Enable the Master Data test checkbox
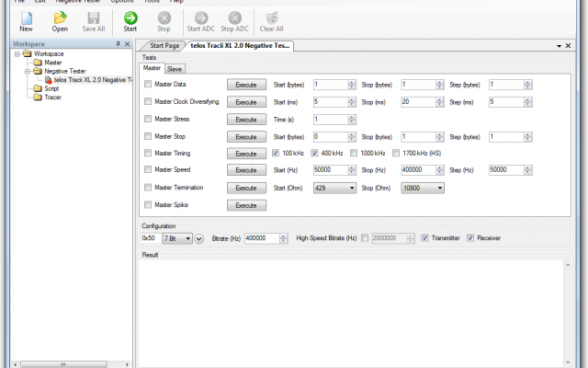The height and width of the screenshot is (368, 588). (148, 85)
